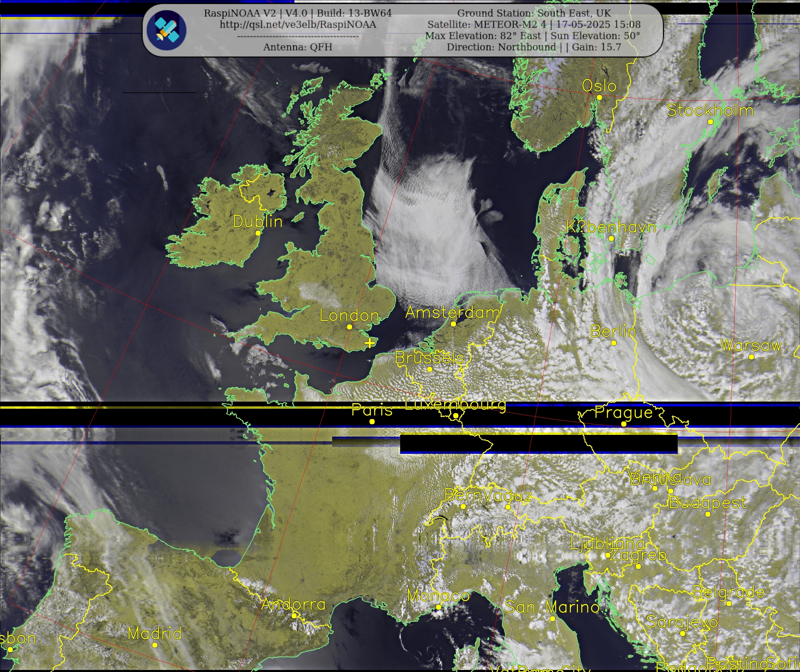The image size is (800, 672).
Task: Click the Monaco city label
Action: click(x=438, y=595)
